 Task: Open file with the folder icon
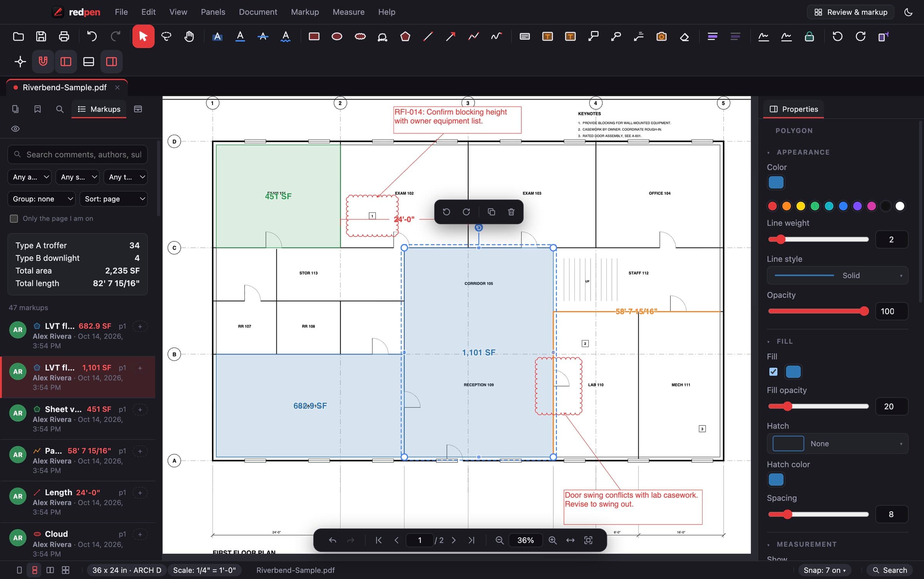click(x=18, y=37)
